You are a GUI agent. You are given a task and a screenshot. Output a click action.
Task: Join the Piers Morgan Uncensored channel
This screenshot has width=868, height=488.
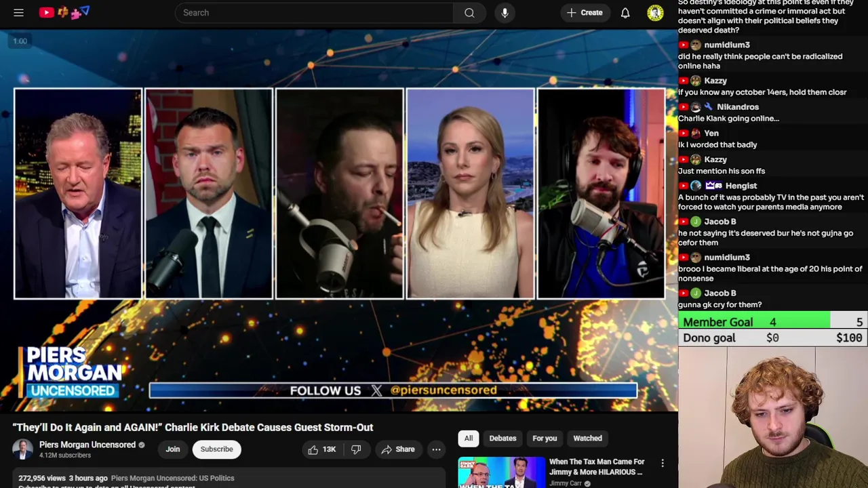point(173,449)
